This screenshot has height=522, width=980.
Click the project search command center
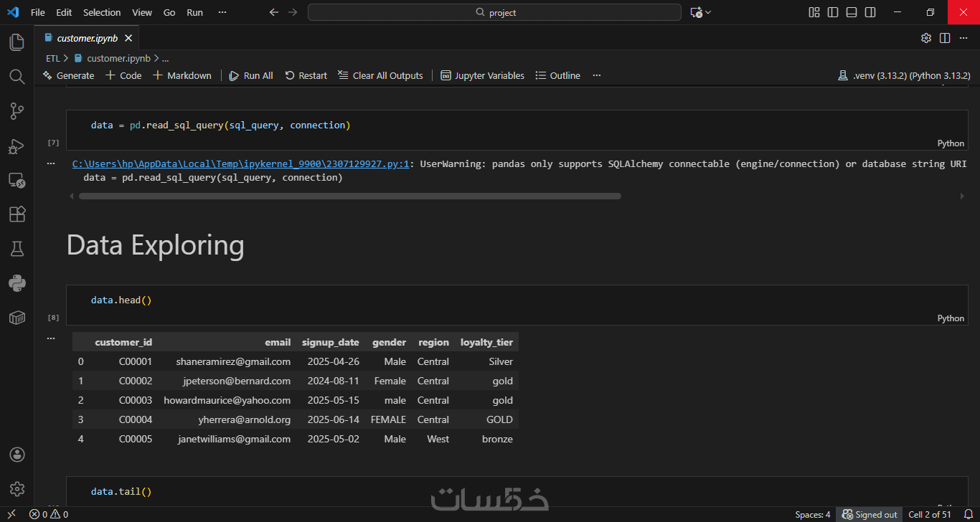click(495, 12)
